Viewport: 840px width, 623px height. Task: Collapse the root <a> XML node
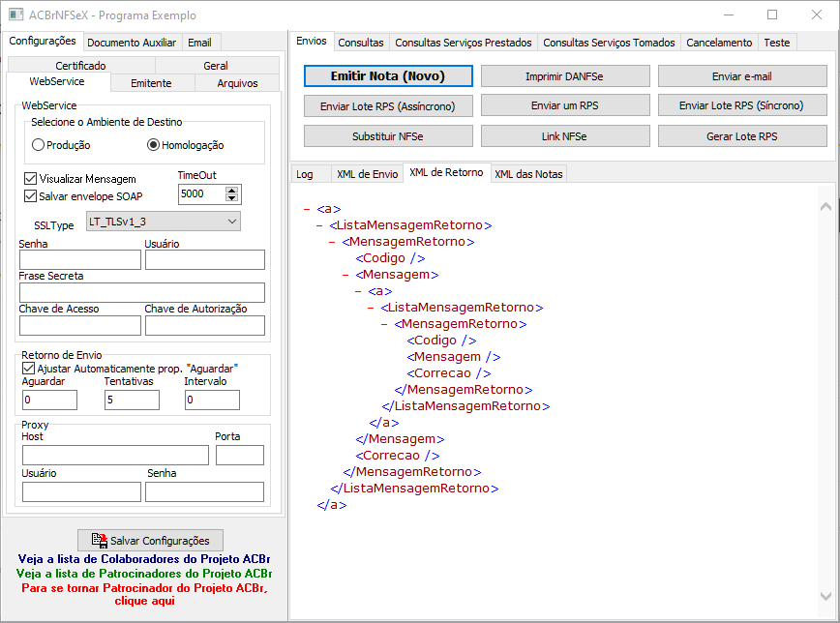[x=307, y=209]
